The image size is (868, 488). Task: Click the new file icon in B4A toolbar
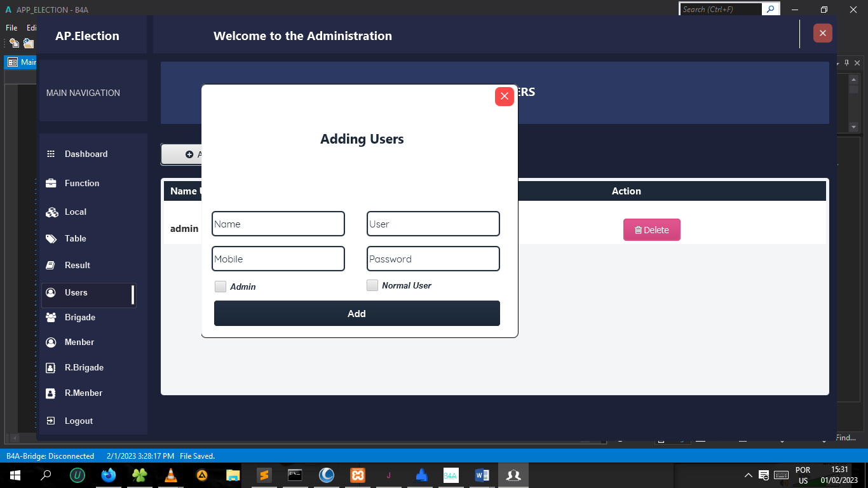pos(14,43)
